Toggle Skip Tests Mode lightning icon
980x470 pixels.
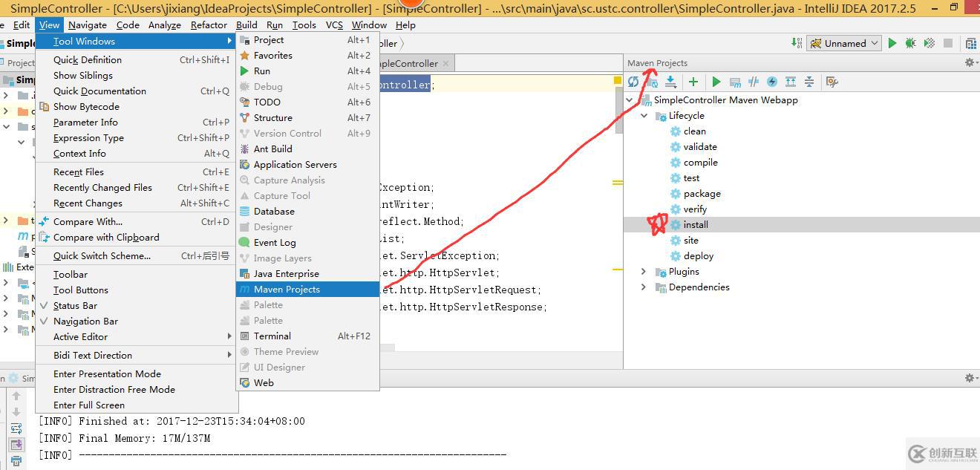coord(772,82)
